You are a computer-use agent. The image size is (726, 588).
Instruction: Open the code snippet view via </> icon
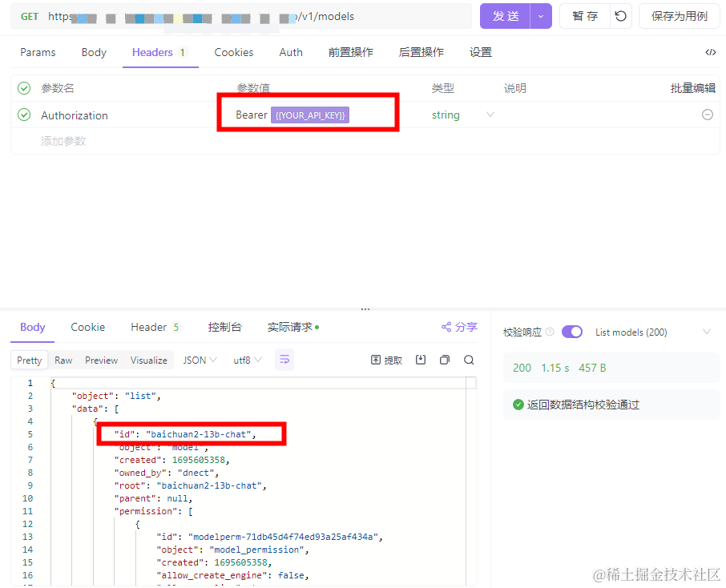710,52
